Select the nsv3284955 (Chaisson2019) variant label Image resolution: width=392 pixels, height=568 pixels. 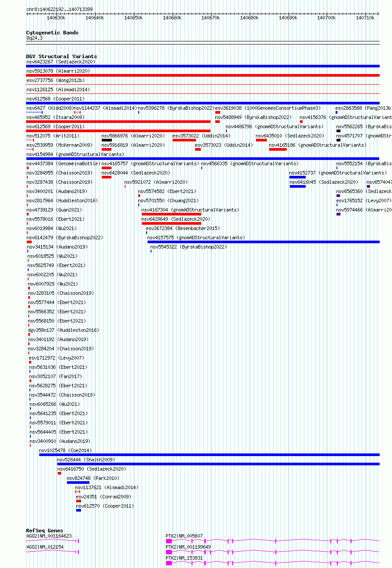click(59, 173)
